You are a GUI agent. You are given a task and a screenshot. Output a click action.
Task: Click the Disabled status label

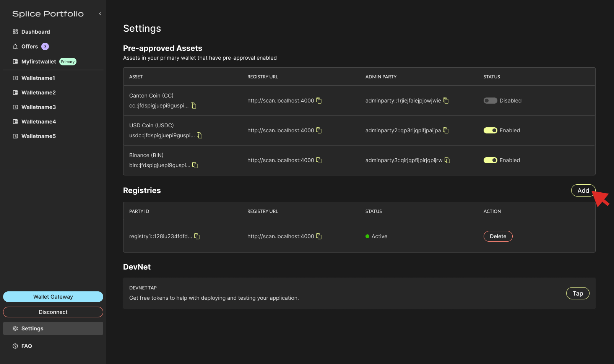pyautogui.click(x=510, y=101)
